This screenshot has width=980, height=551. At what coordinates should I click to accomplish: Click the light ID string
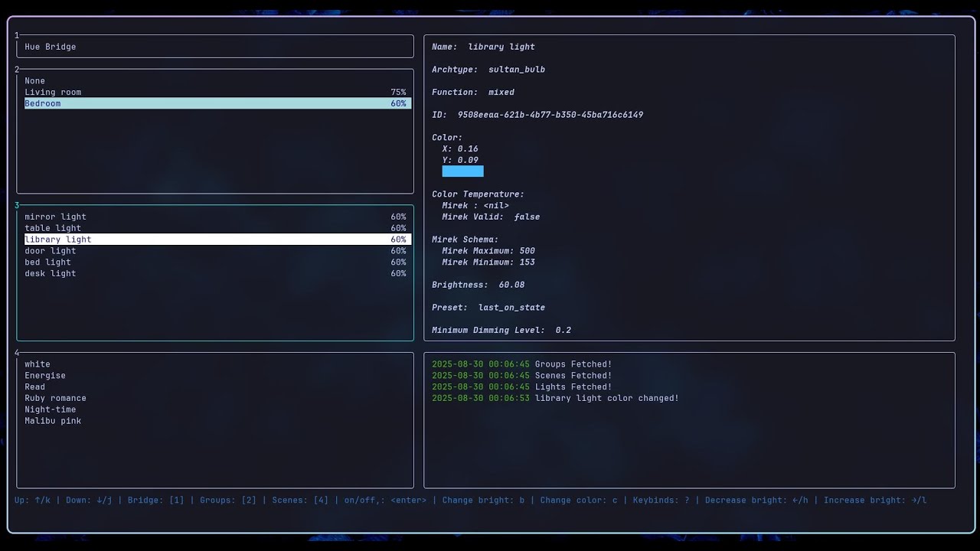pyautogui.click(x=550, y=115)
